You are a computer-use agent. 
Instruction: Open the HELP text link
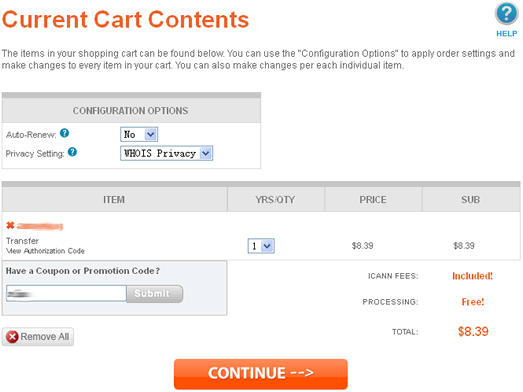[x=506, y=34]
